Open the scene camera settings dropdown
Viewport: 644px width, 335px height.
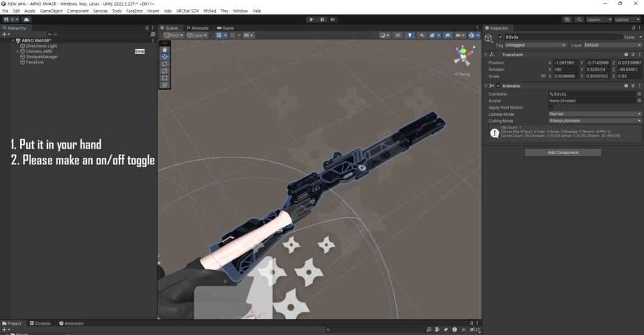point(460,35)
